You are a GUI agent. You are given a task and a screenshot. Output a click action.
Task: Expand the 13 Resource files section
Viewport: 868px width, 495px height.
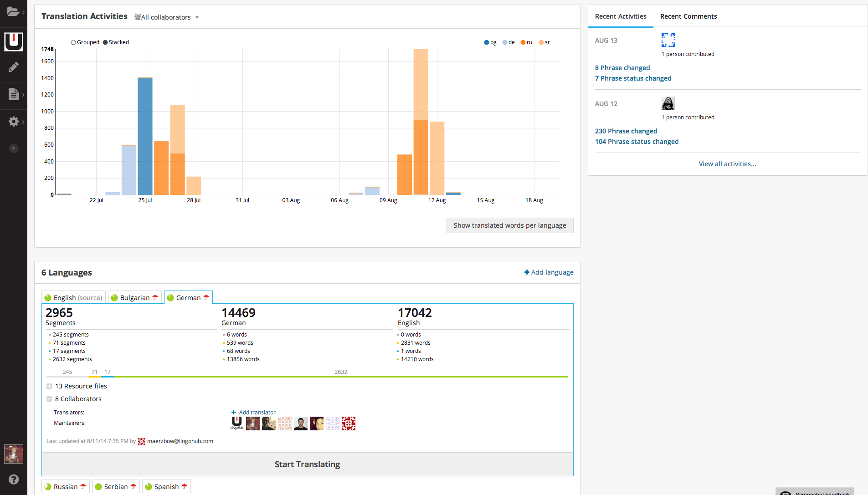49,386
